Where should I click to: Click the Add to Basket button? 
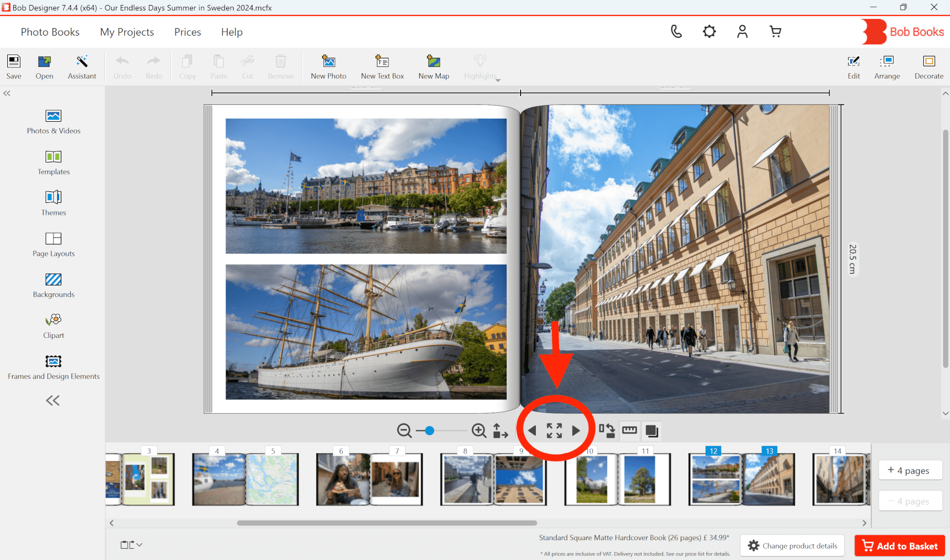click(900, 546)
